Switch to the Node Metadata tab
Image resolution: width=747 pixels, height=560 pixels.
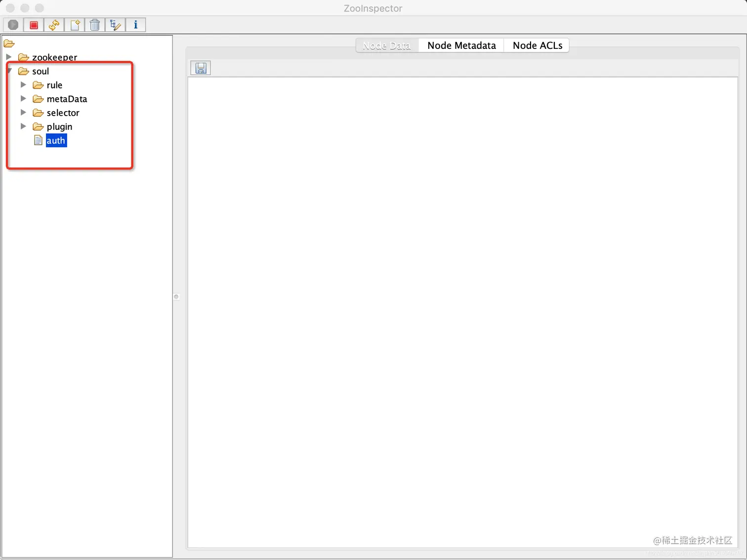[x=461, y=45]
